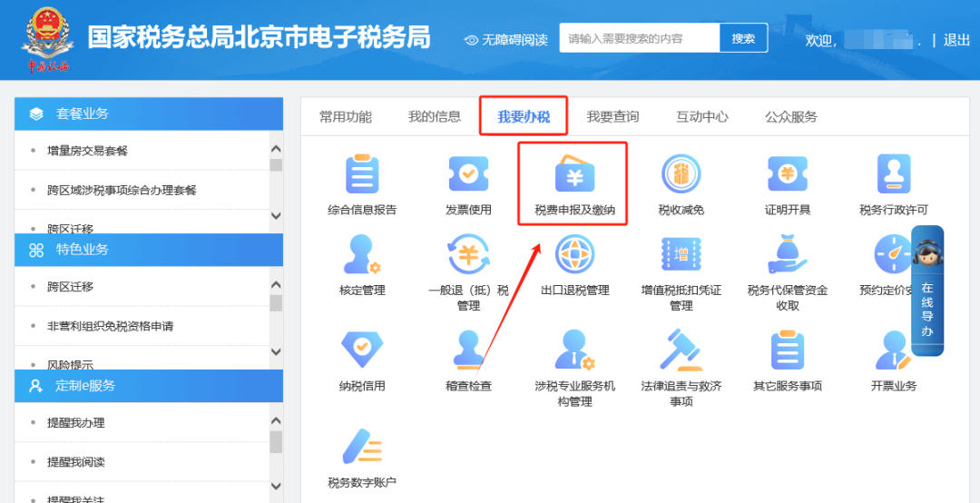
Task: Open the 税务数字账户 icon
Action: 362,447
